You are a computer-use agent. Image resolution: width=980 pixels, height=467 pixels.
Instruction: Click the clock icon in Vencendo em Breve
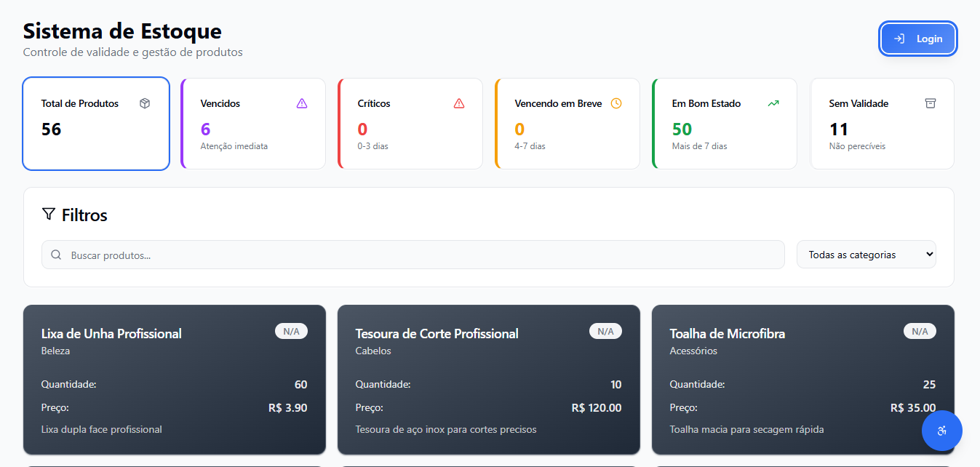pyautogui.click(x=616, y=103)
